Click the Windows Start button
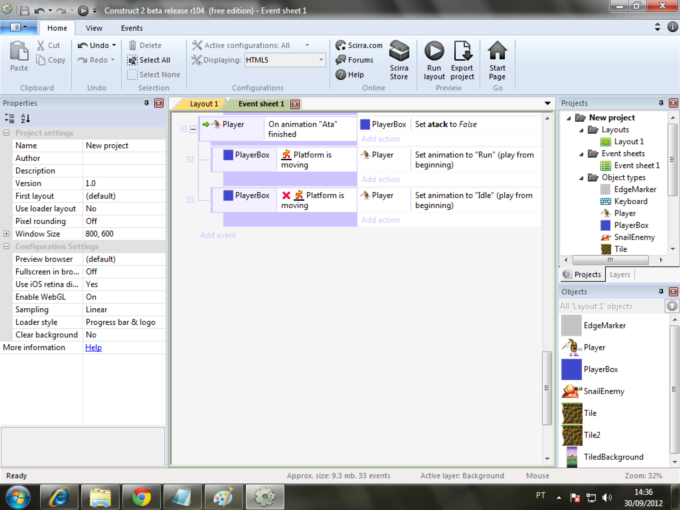 point(17,497)
